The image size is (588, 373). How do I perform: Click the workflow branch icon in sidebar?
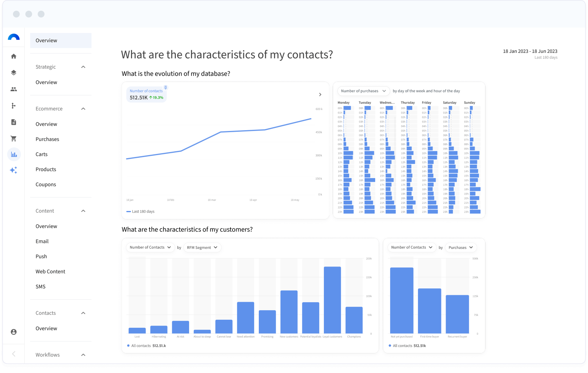click(14, 106)
